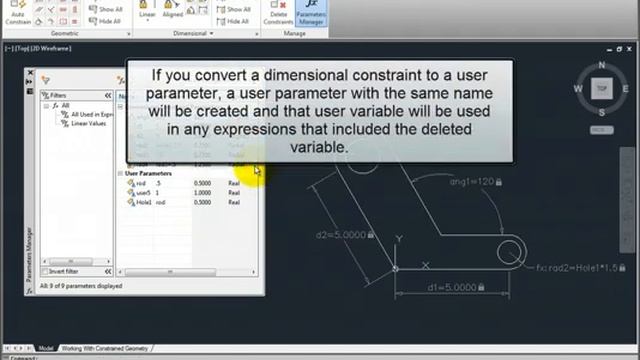Hide All geometric constraints
Viewport: 640px width, 360px height.
[105, 21]
